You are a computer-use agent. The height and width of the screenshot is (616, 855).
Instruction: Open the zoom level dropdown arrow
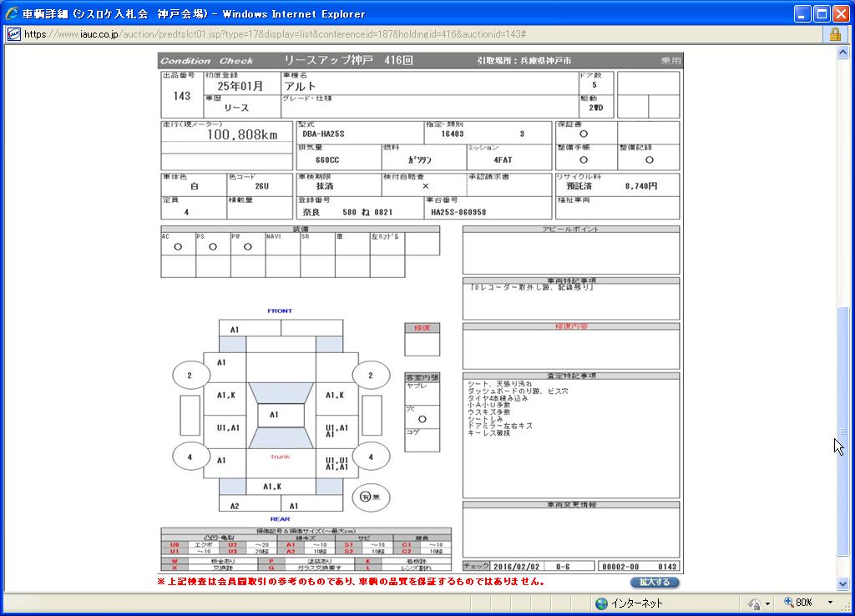point(830,603)
